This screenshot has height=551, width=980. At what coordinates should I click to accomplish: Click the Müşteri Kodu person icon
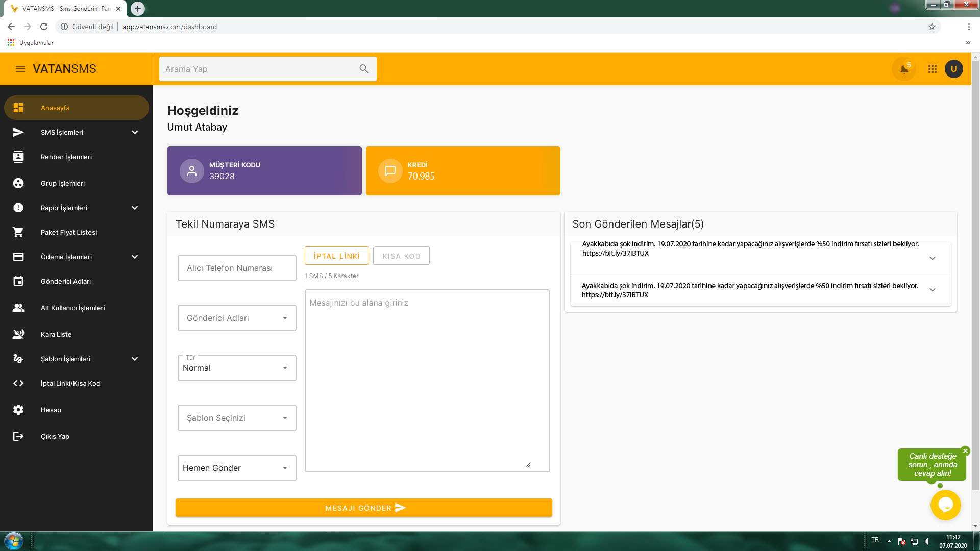192,171
